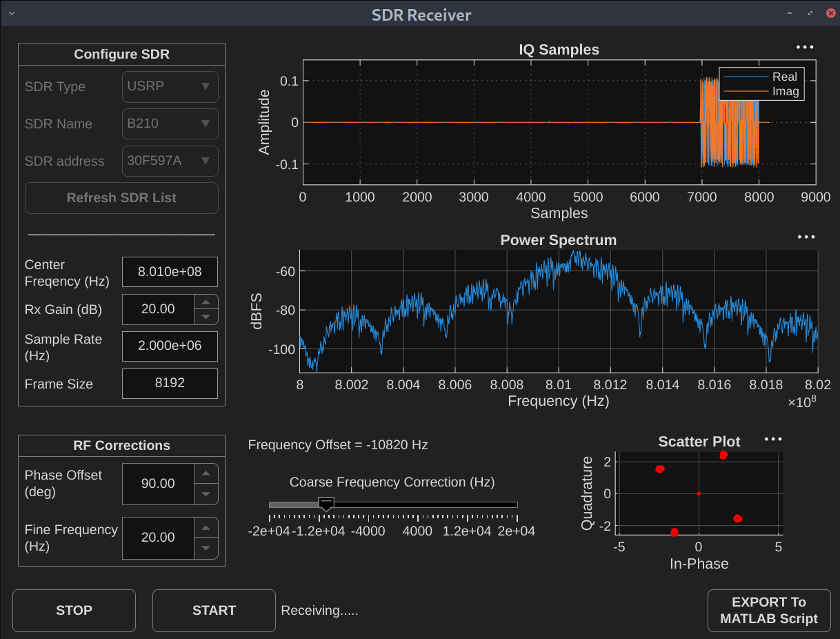Image resolution: width=840 pixels, height=639 pixels.
Task: Increase Phase Offset with the up arrow
Action: [206, 473]
